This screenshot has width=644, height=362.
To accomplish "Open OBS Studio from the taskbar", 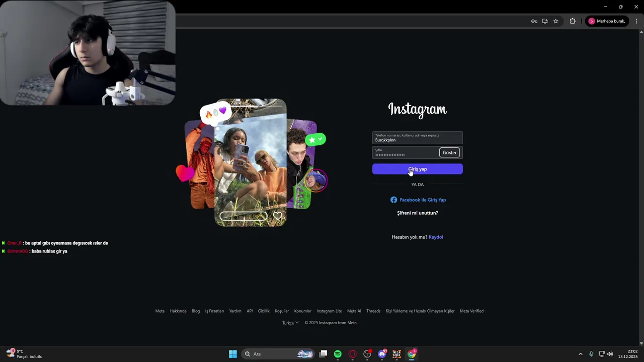I will 367,354.
